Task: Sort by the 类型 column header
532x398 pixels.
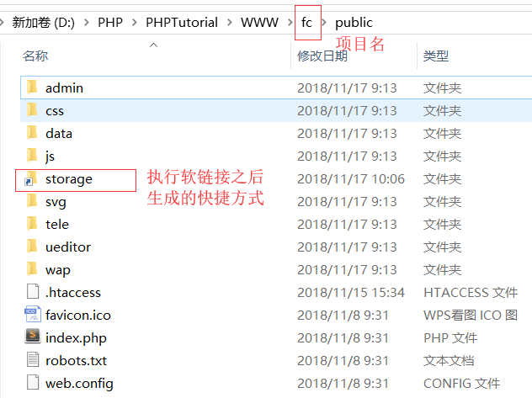Action: (x=436, y=56)
